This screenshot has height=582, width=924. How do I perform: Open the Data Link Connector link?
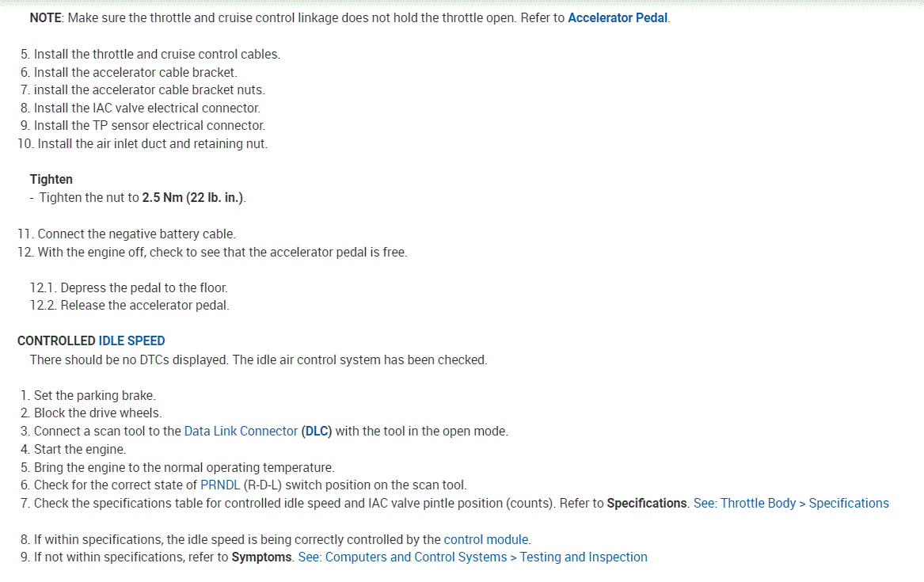[241, 432]
